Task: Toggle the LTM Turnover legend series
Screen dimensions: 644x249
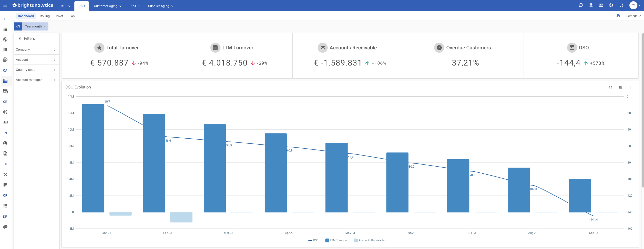Action: click(336, 240)
